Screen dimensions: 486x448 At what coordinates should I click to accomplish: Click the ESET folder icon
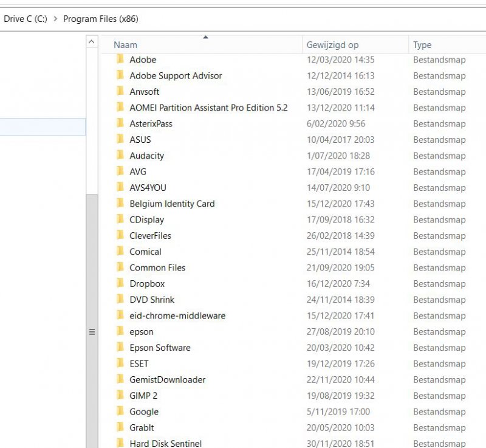pyautogui.click(x=120, y=364)
